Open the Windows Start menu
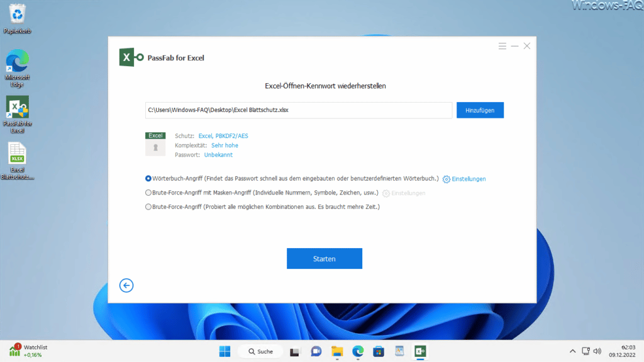This screenshot has height=362, width=644. click(225, 351)
